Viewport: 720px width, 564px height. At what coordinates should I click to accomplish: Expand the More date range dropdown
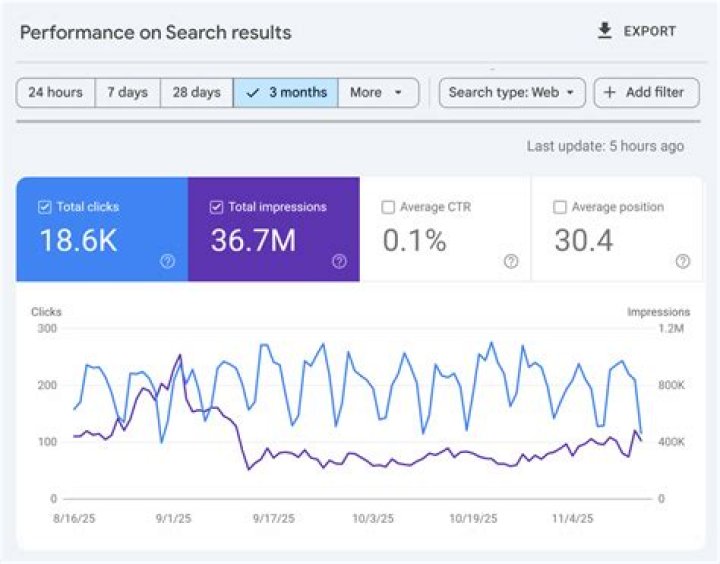point(378,92)
